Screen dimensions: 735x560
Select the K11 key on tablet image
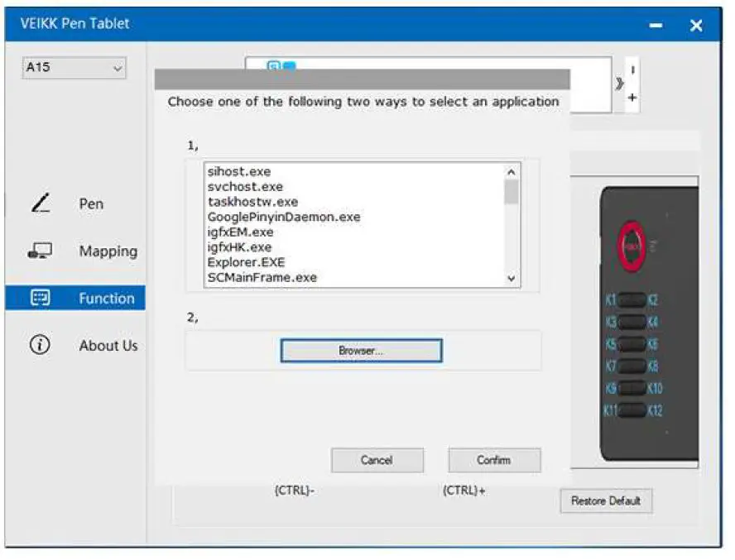610,410
